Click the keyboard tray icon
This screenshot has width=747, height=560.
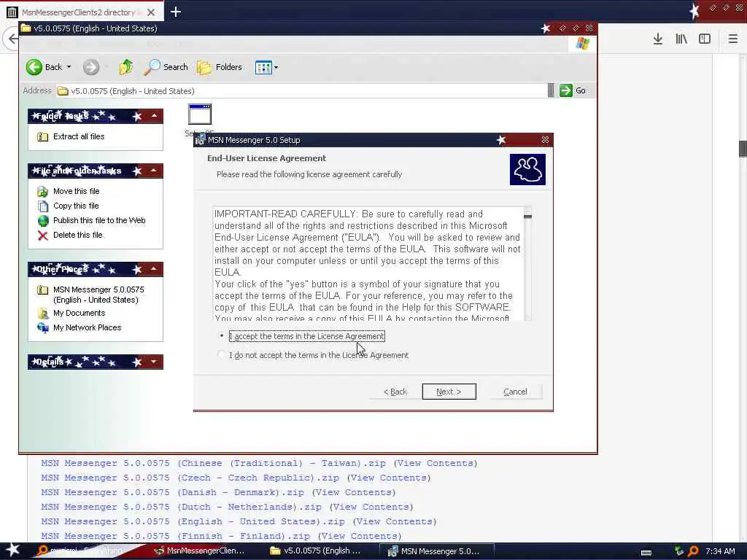coord(646,553)
